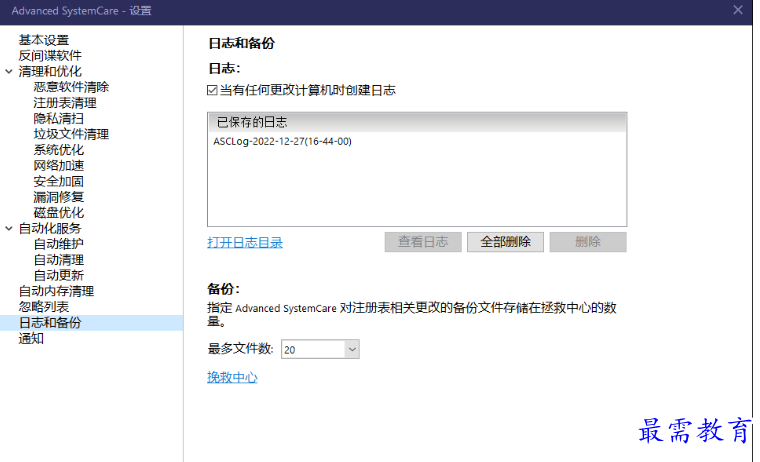Click the 全部删除 button
This screenshot has width=760, height=462.
pos(505,242)
